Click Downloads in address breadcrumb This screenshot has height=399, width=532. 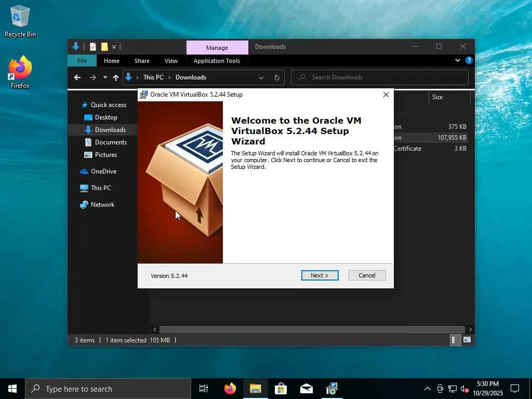(191, 77)
